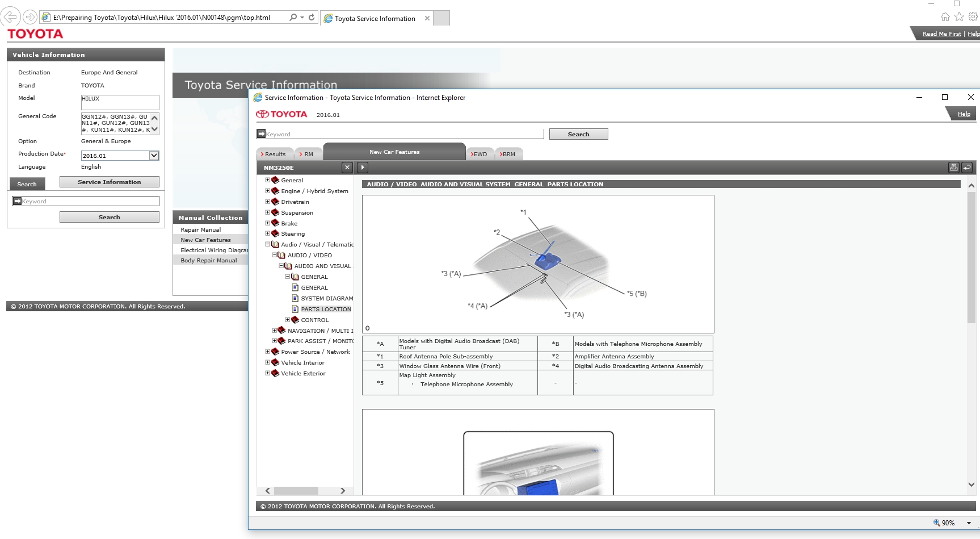Expand the CONTROL tree node

coord(288,320)
